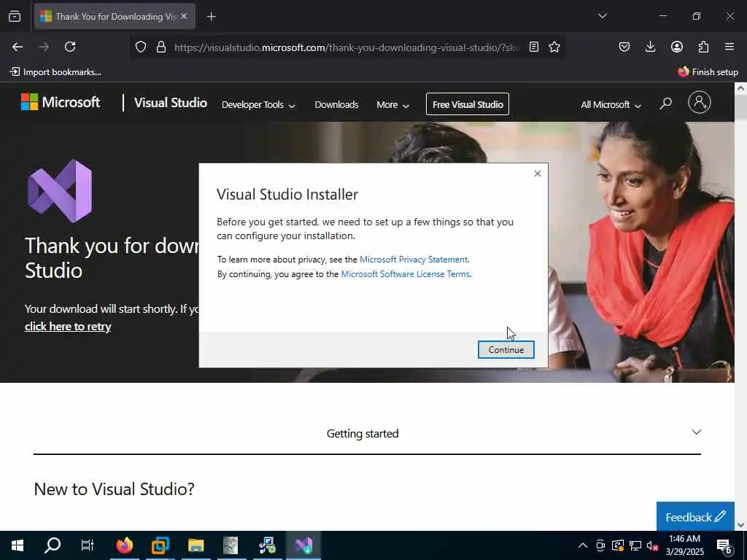Expand the Developer Tools menu
747x560 pixels.
(258, 105)
